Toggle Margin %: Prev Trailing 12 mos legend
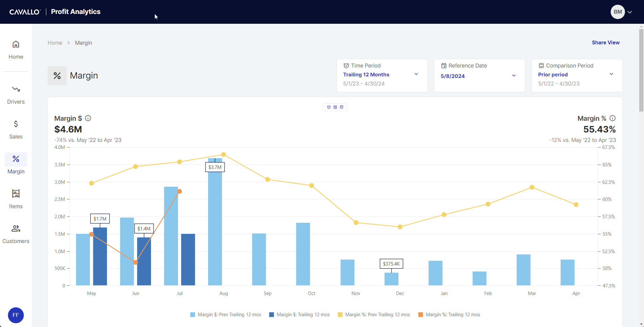The height and width of the screenshot is (327, 644). (x=374, y=315)
